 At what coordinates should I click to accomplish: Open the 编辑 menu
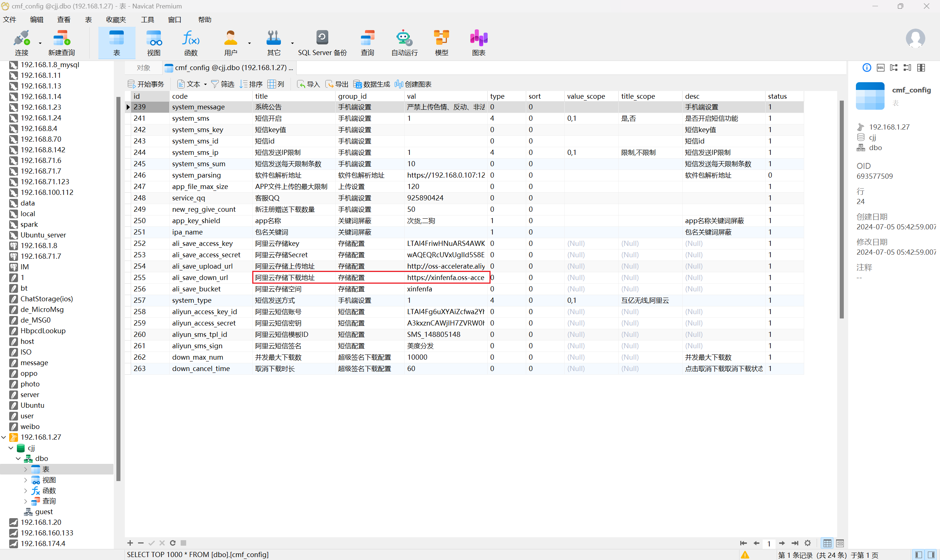coord(37,19)
